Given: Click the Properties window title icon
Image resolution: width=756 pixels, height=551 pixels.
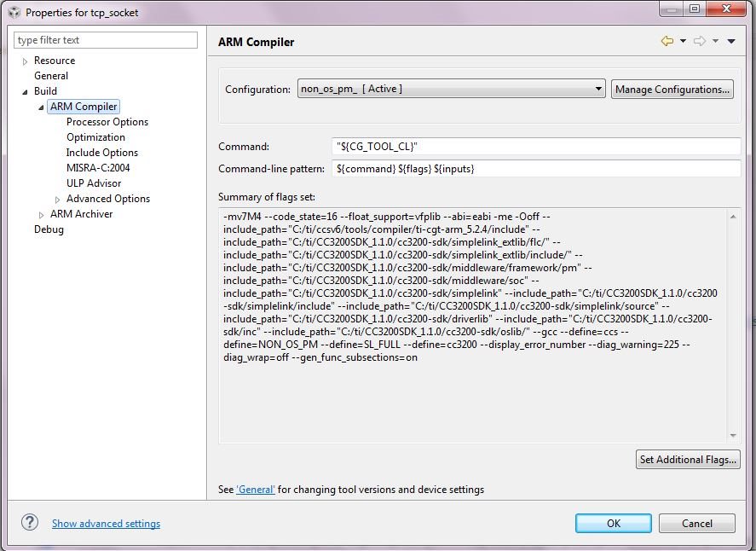Looking at the screenshot, I should pos(15,12).
